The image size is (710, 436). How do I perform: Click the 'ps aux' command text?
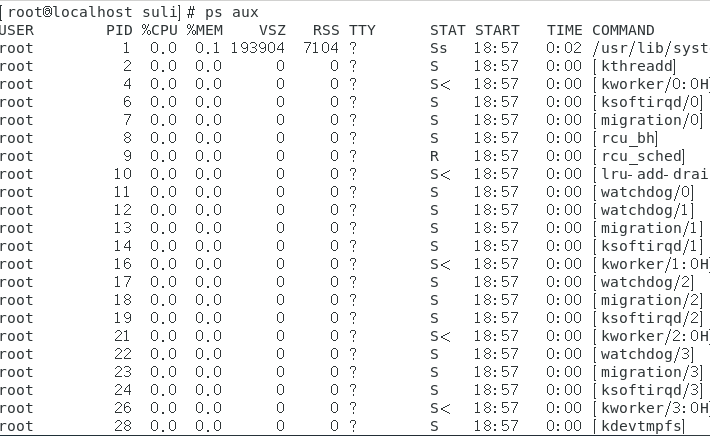point(243,12)
